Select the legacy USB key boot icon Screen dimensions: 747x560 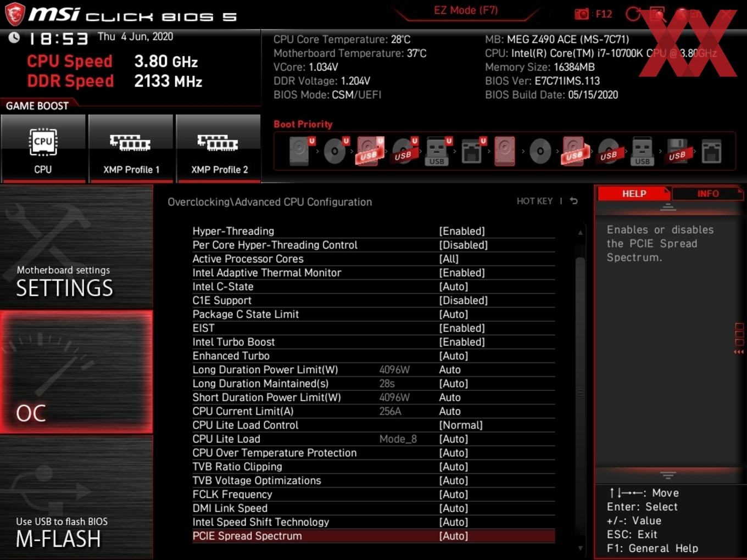(642, 151)
